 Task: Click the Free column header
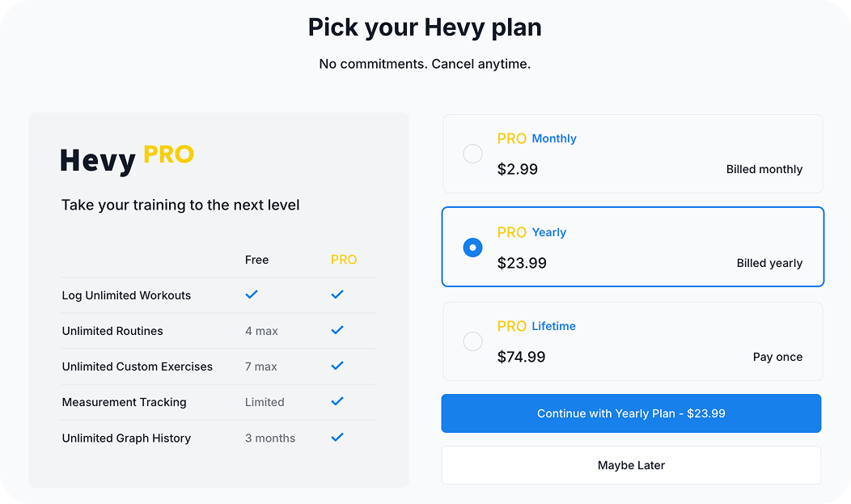click(256, 260)
